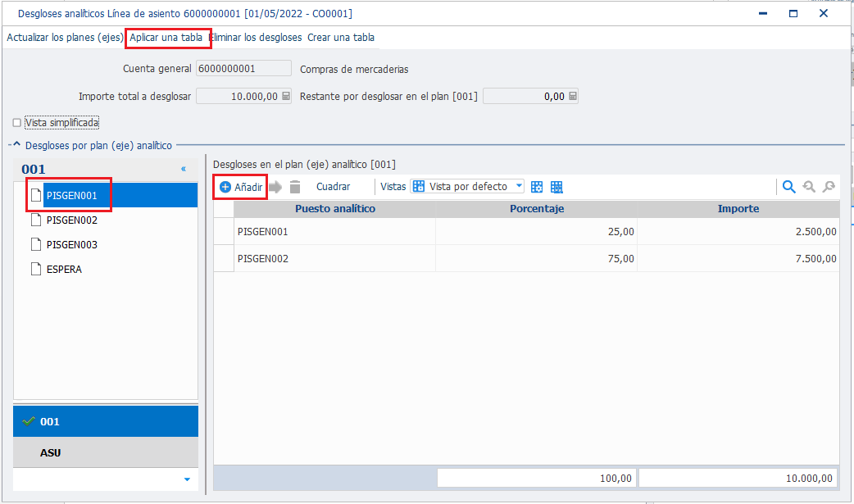Click the second grid view icon
The width and height of the screenshot is (854, 504).
click(x=556, y=187)
